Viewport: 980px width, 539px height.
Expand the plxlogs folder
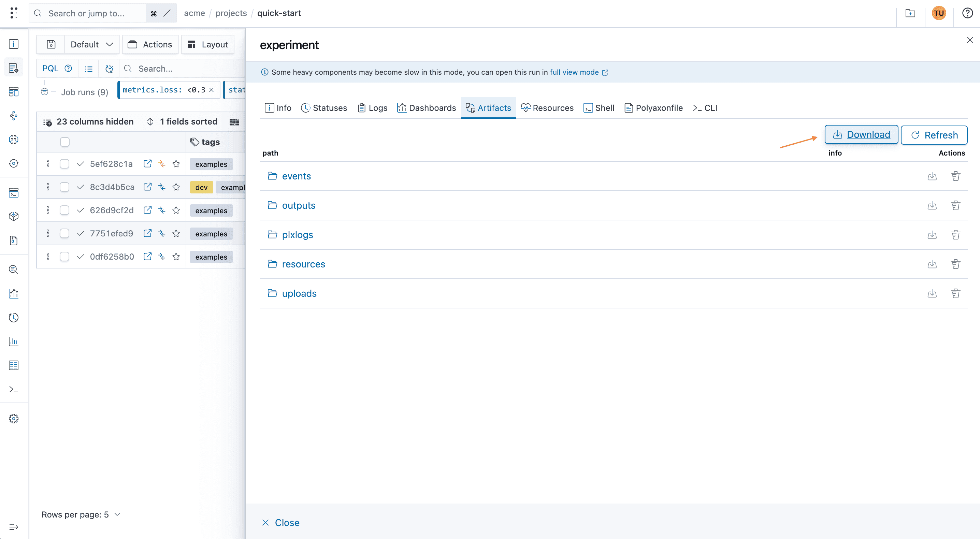(297, 234)
